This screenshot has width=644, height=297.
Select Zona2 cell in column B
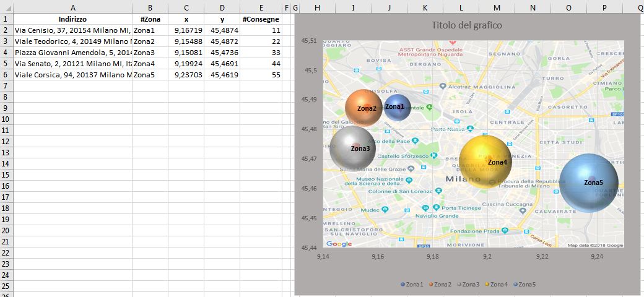(150, 41)
